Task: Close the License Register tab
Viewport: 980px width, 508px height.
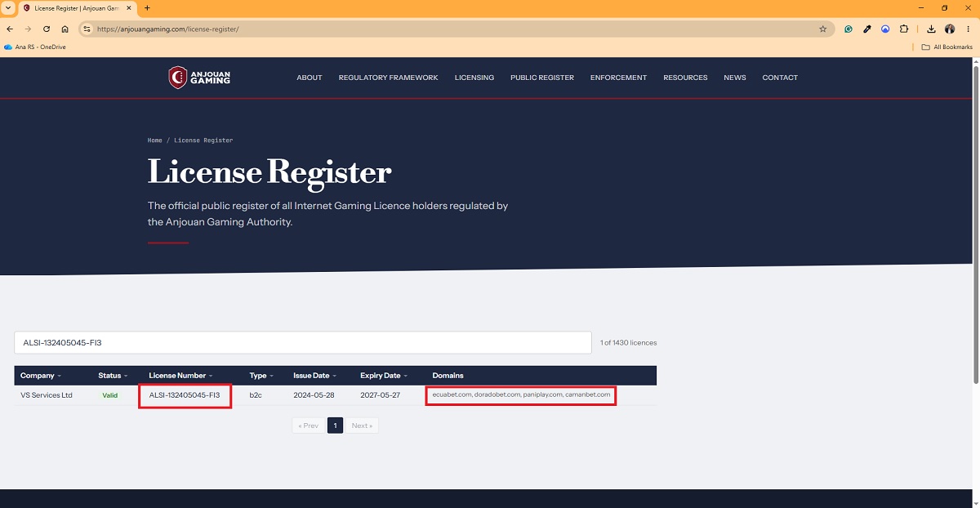Action: pyautogui.click(x=129, y=8)
